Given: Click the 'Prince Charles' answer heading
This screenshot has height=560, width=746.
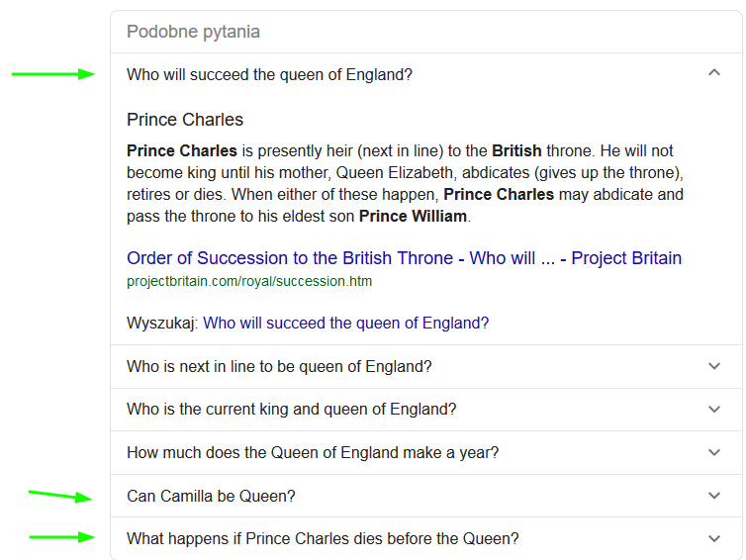Looking at the screenshot, I should point(185,120).
